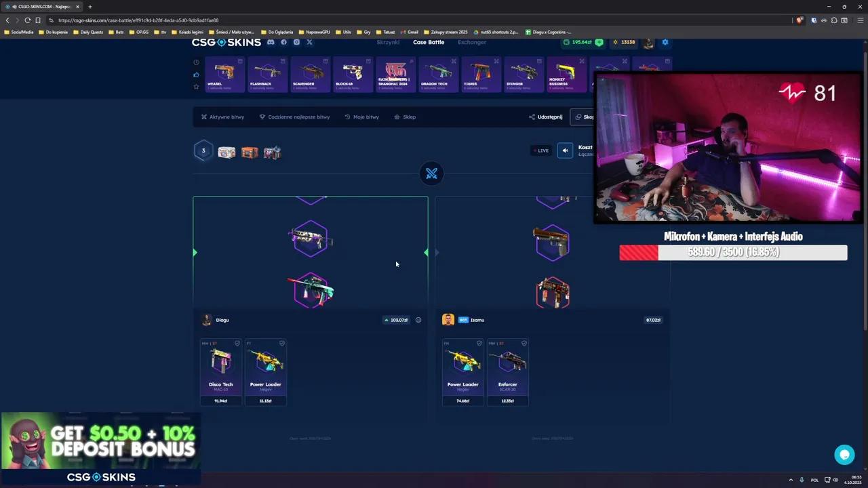Open the Instagram icon in site header
The height and width of the screenshot is (488, 868).
click(296, 42)
